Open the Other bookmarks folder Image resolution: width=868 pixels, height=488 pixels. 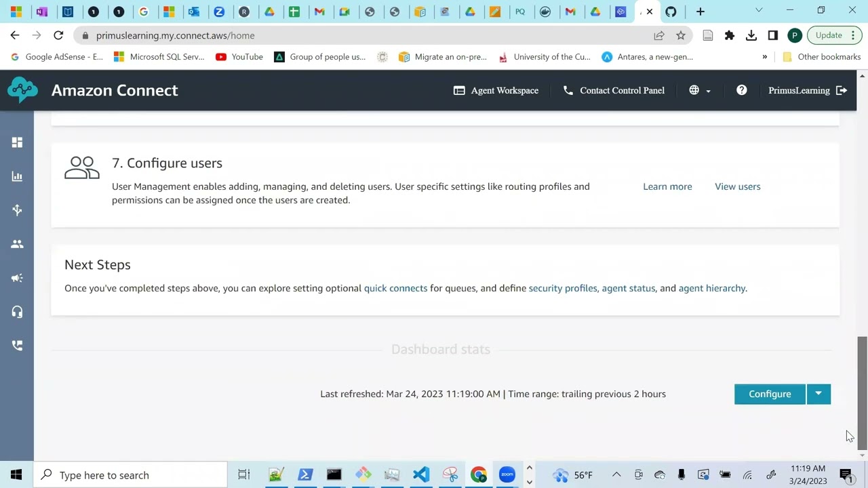pyautogui.click(x=821, y=57)
